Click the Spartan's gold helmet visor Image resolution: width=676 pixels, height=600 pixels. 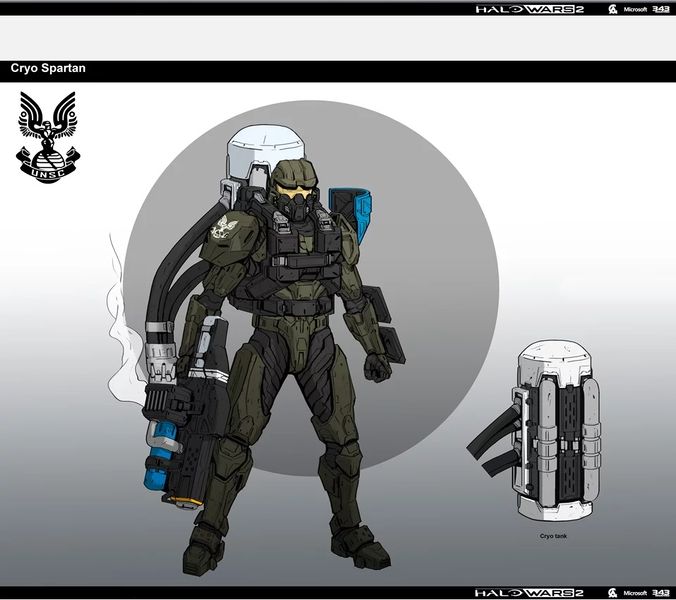tap(296, 187)
